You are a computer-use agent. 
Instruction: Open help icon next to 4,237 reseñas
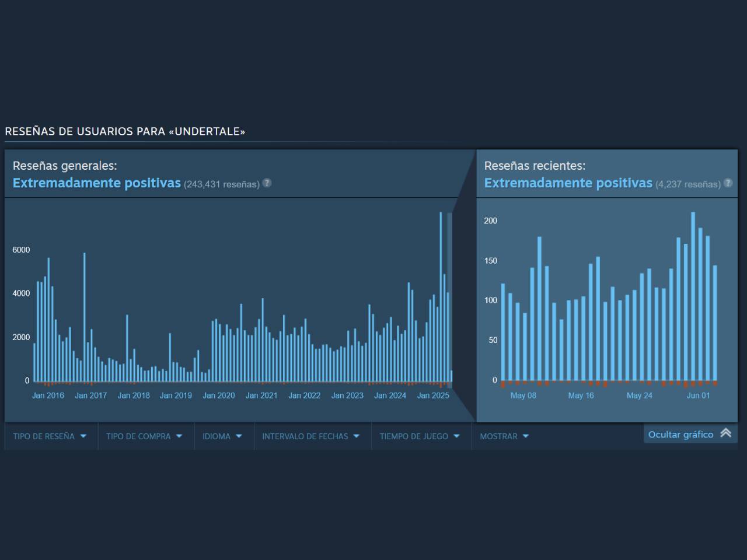coord(728,183)
